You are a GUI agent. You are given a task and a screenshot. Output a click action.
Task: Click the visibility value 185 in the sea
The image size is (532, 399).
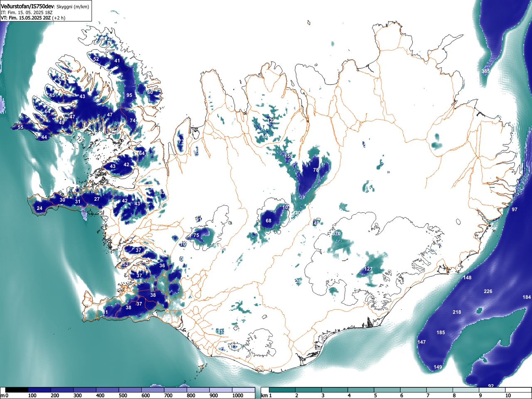[x=441, y=332]
